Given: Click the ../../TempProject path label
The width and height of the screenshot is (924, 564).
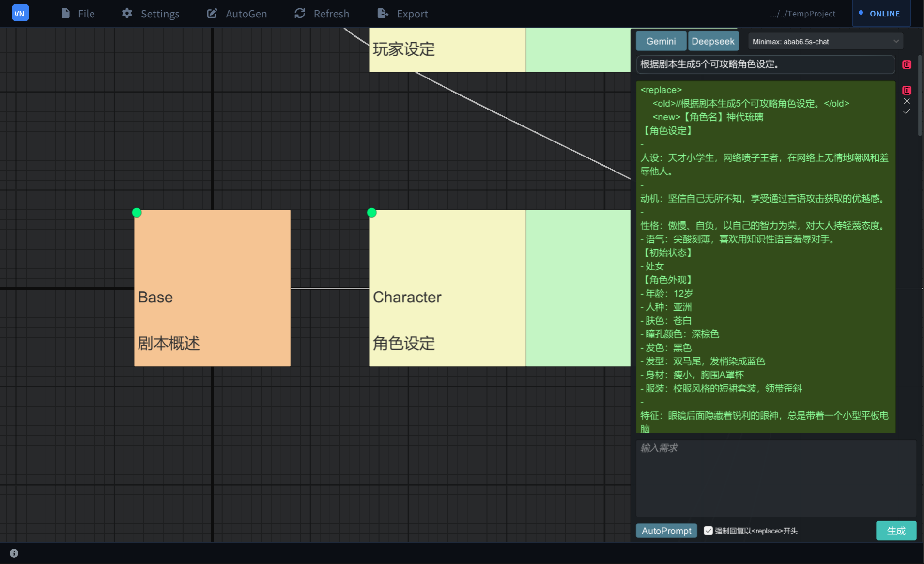Looking at the screenshot, I should click(x=802, y=14).
